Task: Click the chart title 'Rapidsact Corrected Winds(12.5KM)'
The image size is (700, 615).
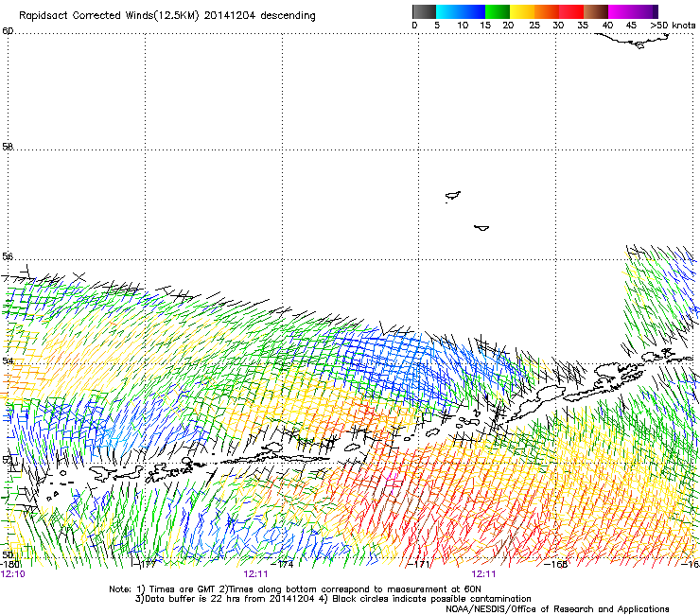Action: click(x=109, y=16)
